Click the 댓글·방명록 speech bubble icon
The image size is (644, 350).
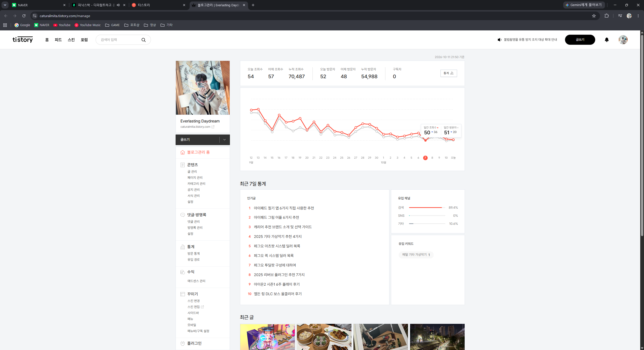[183, 215]
